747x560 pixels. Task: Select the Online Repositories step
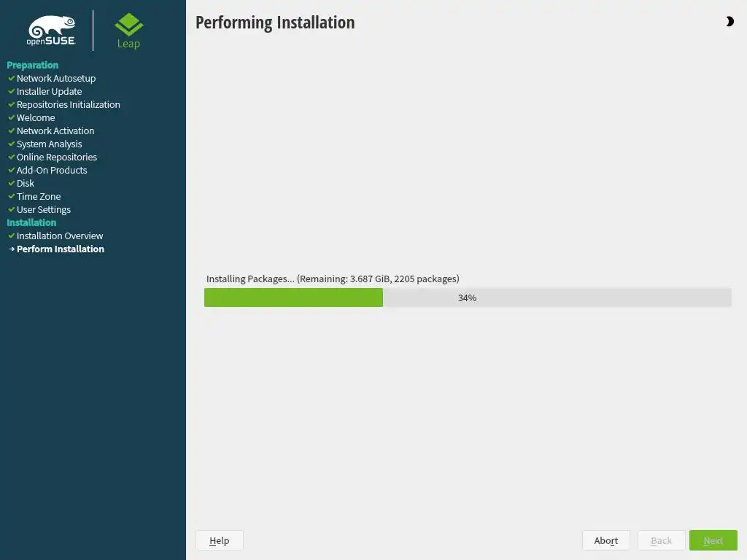tap(57, 157)
